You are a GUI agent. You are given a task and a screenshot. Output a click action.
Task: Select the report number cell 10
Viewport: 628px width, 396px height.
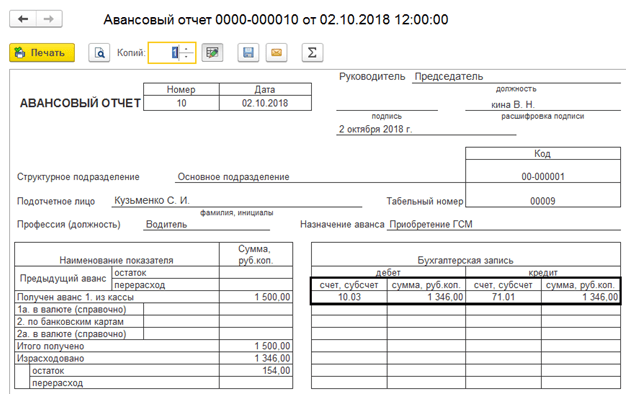tap(181, 103)
